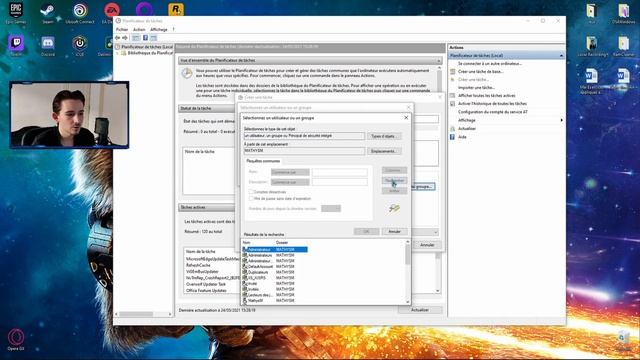Open the Affichage submenu arrow in Actions
The image size is (640, 360).
click(562, 120)
